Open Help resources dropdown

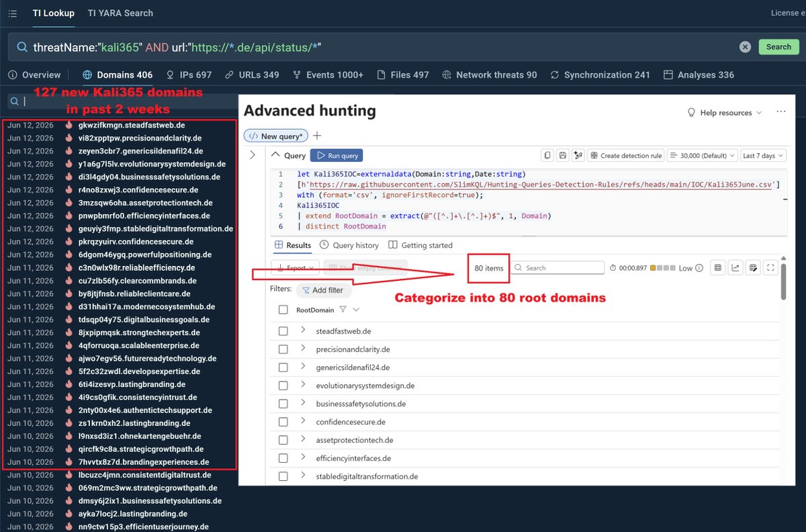tap(725, 113)
